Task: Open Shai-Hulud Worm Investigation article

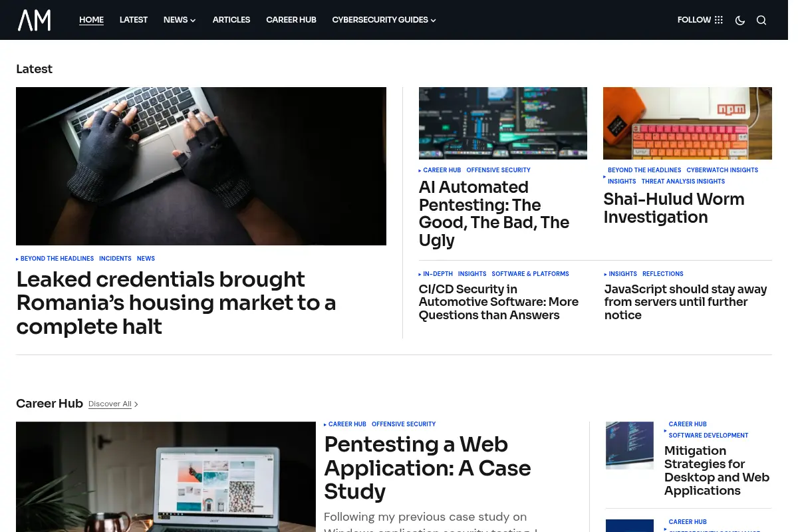Action: (674, 208)
